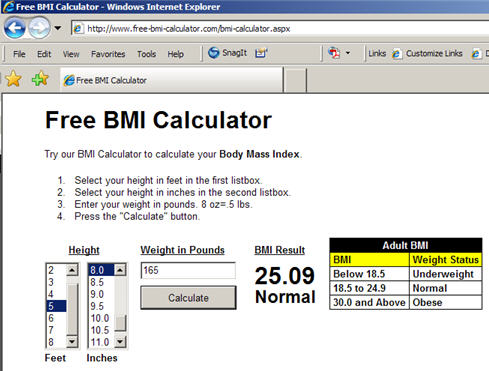Screen dimensions: 489x371
Task: Click Inches listbox scroll up arrow
Action: (120, 270)
